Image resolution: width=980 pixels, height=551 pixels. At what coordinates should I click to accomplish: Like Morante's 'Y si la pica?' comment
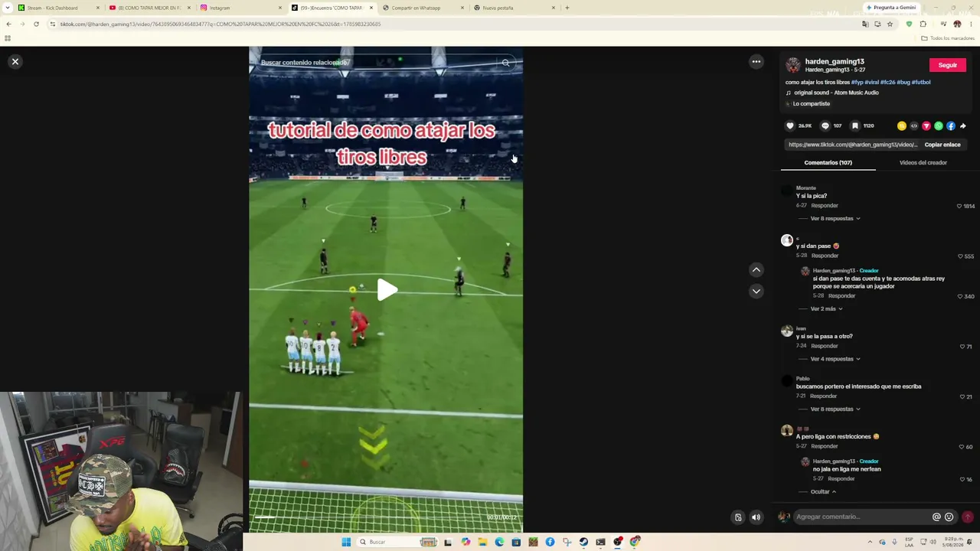pos(959,206)
